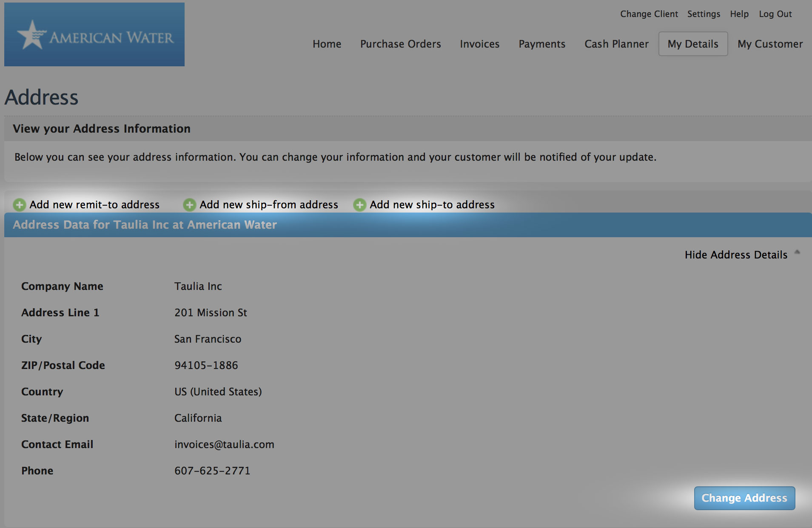Open Settings link at top
Image resolution: width=812 pixels, height=528 pixels.
tap(704, 14)
